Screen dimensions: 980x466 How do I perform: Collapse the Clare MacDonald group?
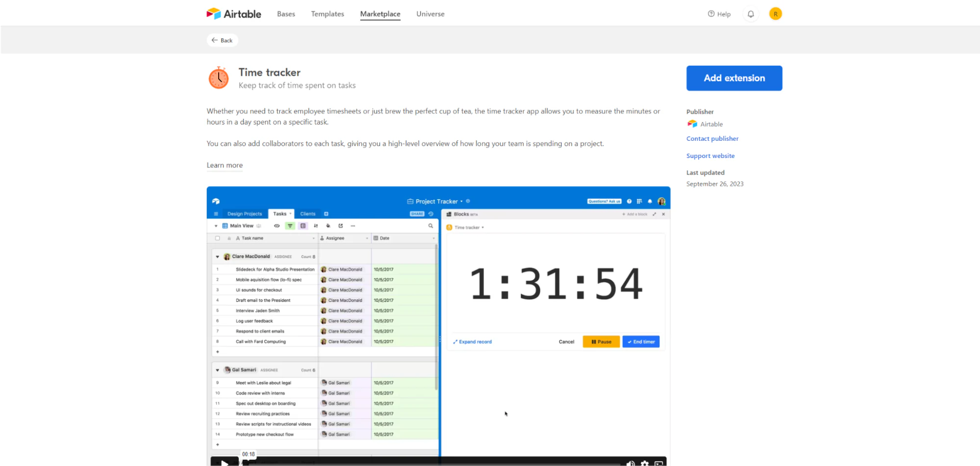tap(218, 257)
